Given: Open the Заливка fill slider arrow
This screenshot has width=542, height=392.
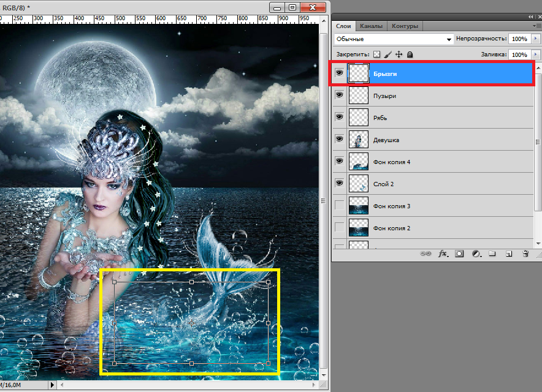Looking at the screenshot, I should [x=535, y=55].
